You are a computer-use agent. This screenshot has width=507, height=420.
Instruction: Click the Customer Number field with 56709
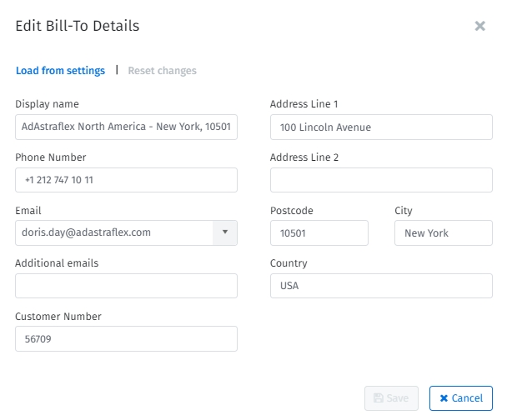[126, 339]
